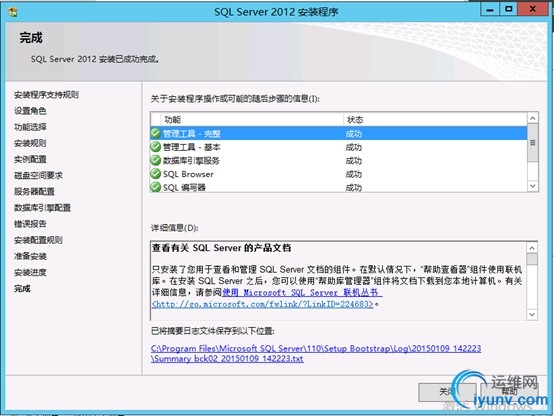Click green check icon beside SQL 编写器

[x=155, y=187]
